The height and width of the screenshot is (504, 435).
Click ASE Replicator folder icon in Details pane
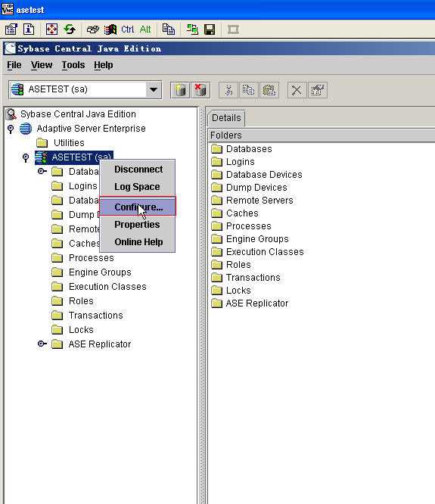[x=217, y=303]
